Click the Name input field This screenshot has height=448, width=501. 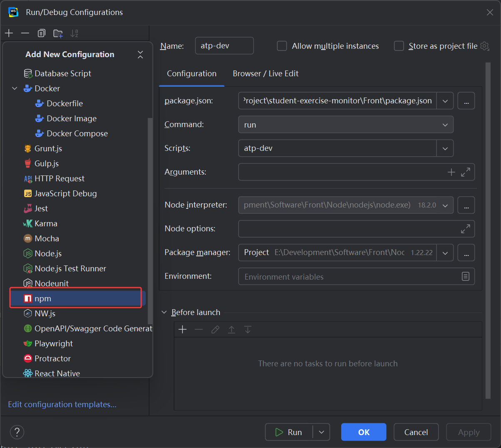pyautogui.click(x=224, y=46)
